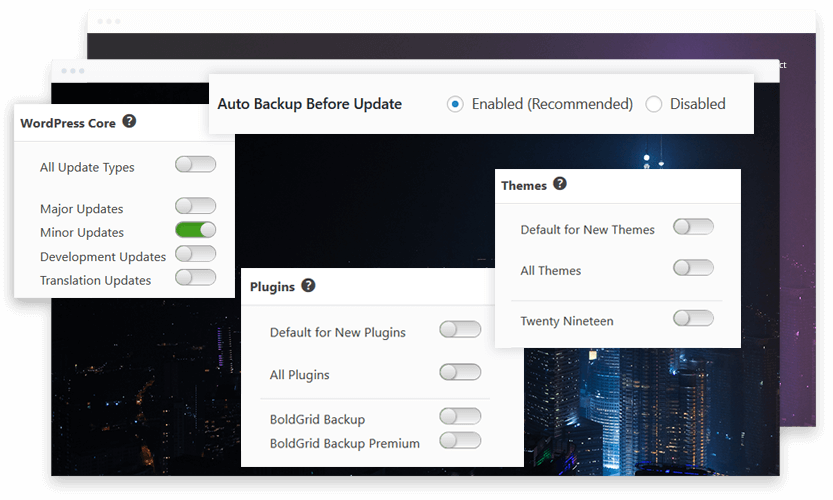The image size is (833, 500).
Task: Select Enabled (Recommended) auto backup option
Action: (456, 104)
